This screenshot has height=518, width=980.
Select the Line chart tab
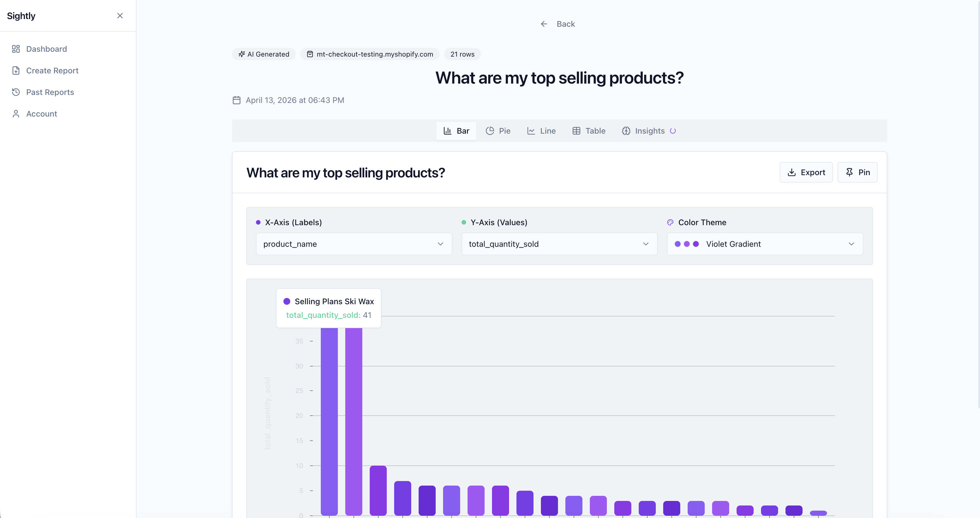tap(541, 131)
